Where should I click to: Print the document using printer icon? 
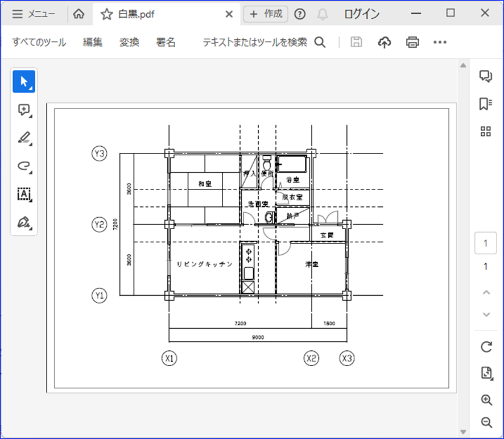click(x=412, y=42)
